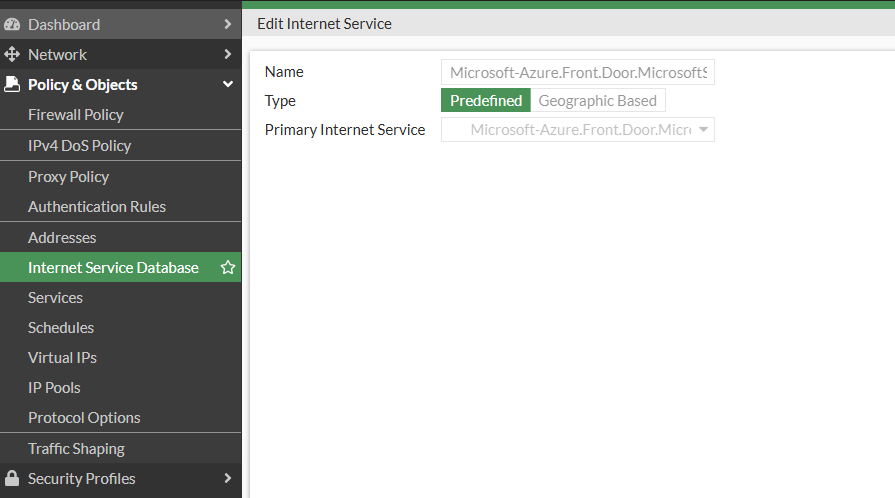Go to Virtual IPs
Screen dimensions: 895x498
(62, 357)
